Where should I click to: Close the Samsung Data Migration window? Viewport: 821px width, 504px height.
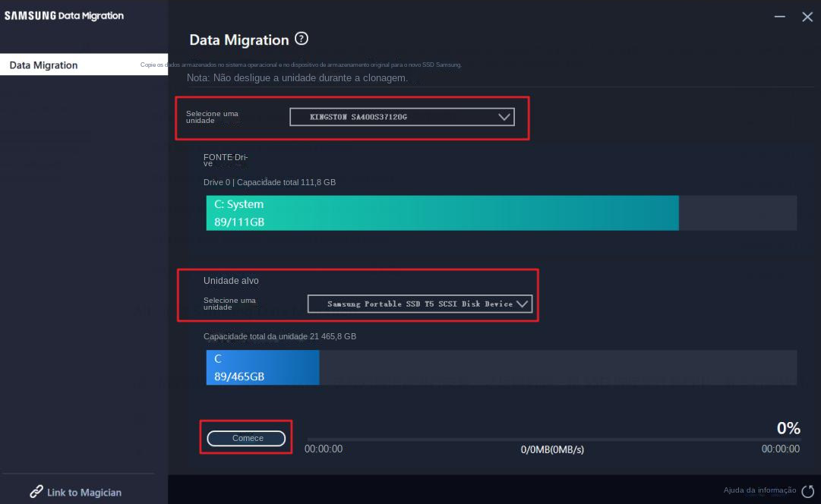(807, 17)
